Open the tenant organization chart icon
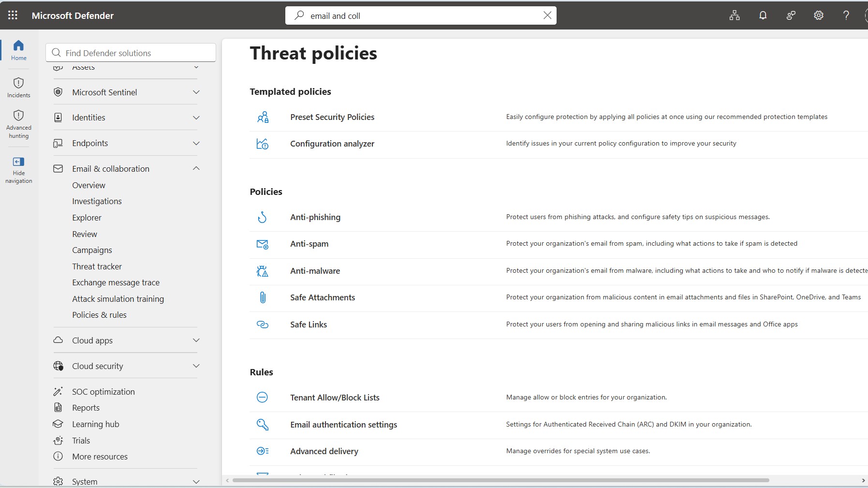The width and height of the screenshot is (868, 488). tap(735, 15)
